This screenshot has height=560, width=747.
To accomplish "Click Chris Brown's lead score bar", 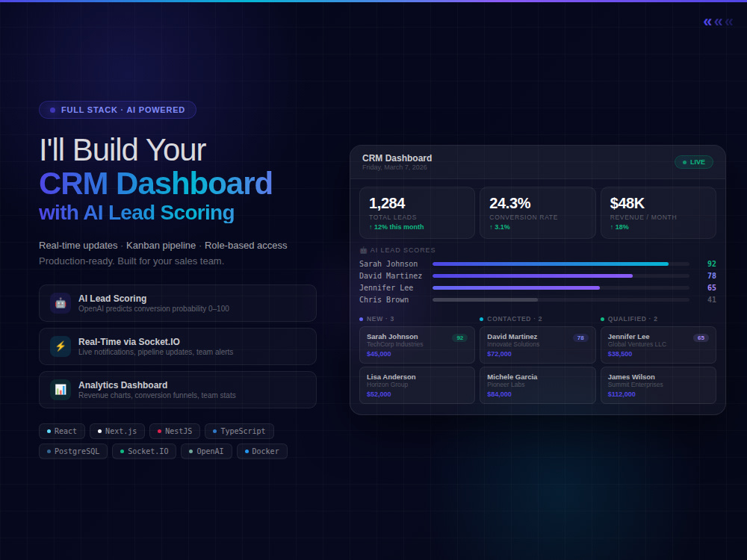I will 561,299.
